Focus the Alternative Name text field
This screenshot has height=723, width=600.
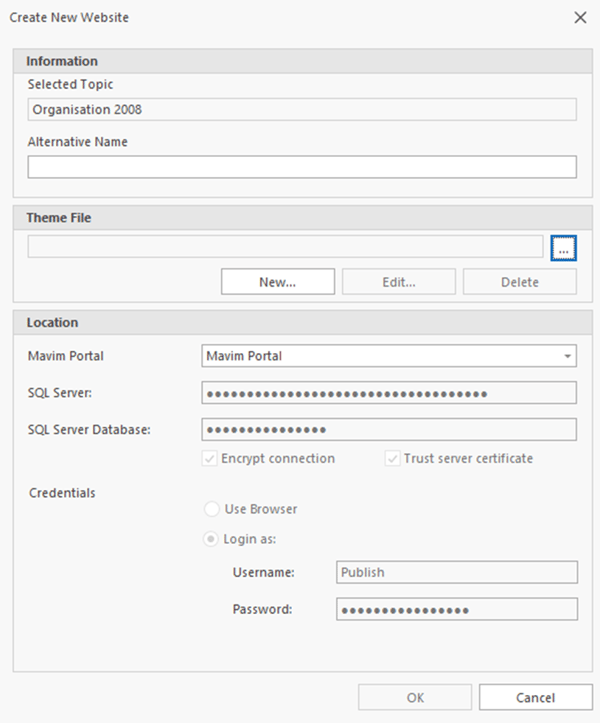coord(301,167)
